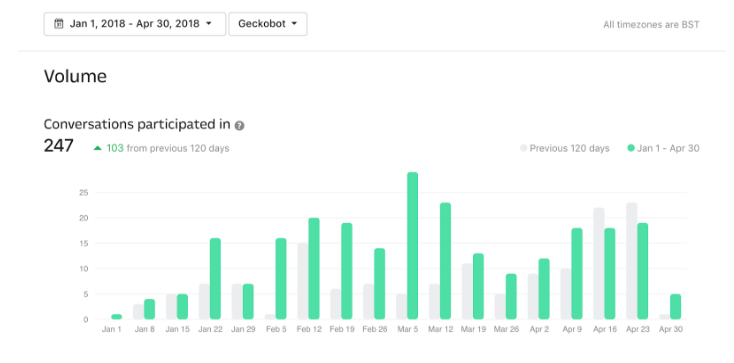Screen dimensions: 734x363
Task: Click the Feb 12 green bar
Action: (314, 269)
